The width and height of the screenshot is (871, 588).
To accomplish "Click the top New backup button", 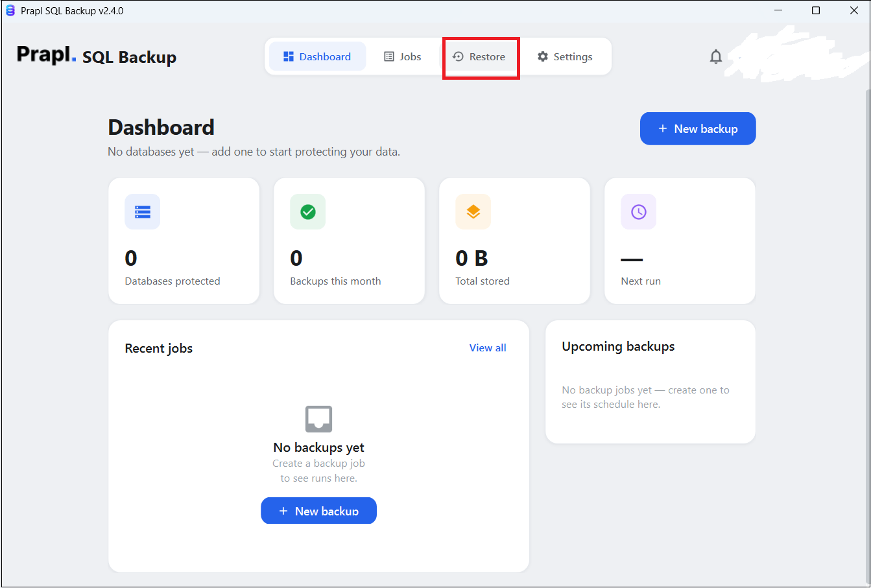I will [698, 128].
